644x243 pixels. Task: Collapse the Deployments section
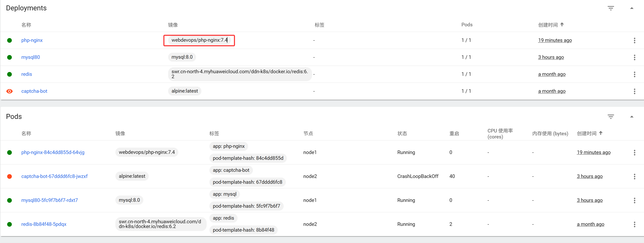[x=631, y=8]
